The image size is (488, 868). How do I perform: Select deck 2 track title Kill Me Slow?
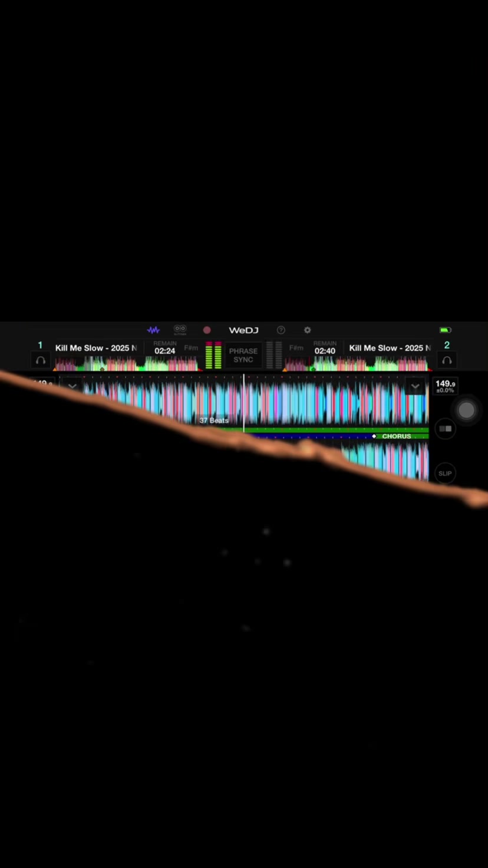[390, 348]
